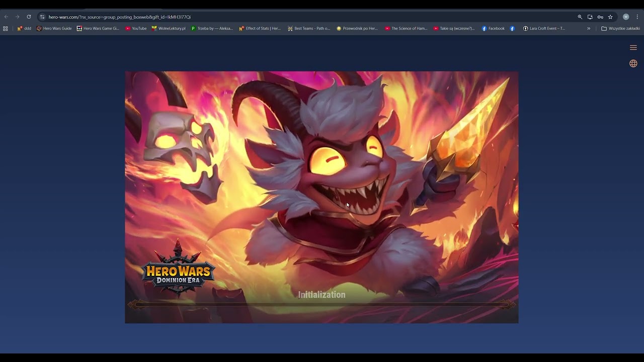Open the 'Przewodnik po Her...' bookmark
The width and height of the screenshot is (644, 362).
click(x=357, y=29)
